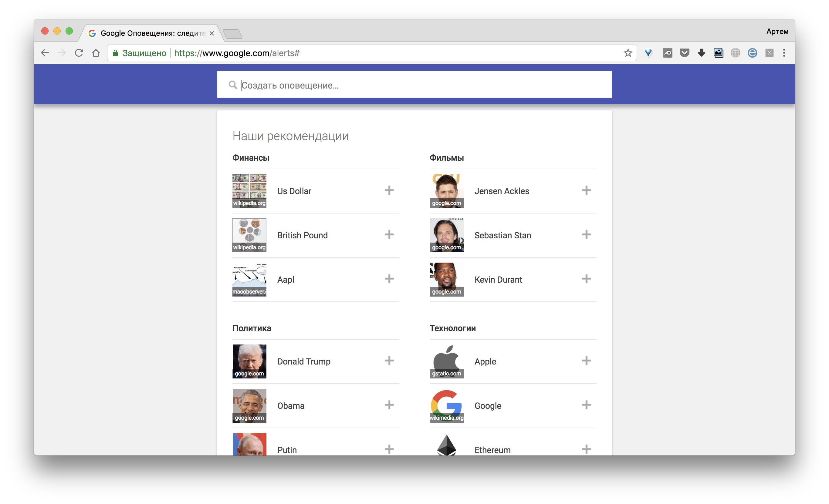Click the gray X square extension icon
The image size is (829, 504).
pos(770,53)
